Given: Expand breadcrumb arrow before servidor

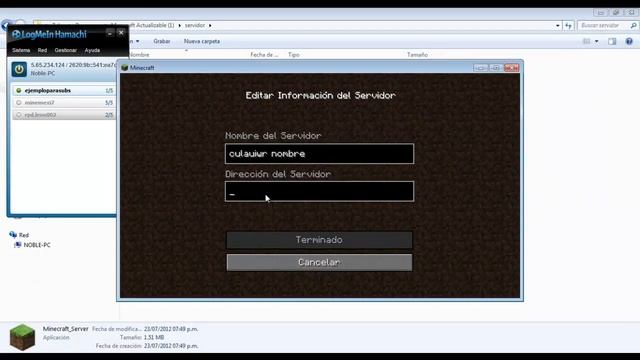Looking at the screenshot, I should 179,25.
